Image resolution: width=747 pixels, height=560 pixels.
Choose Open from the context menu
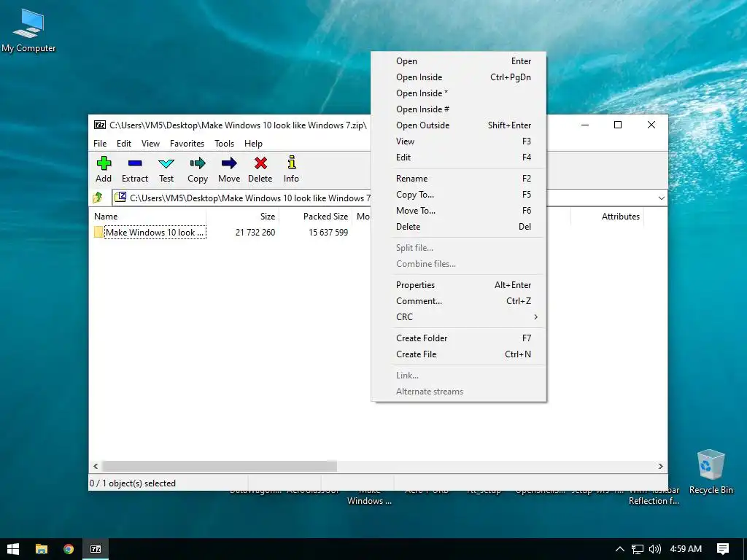point(458,61)
